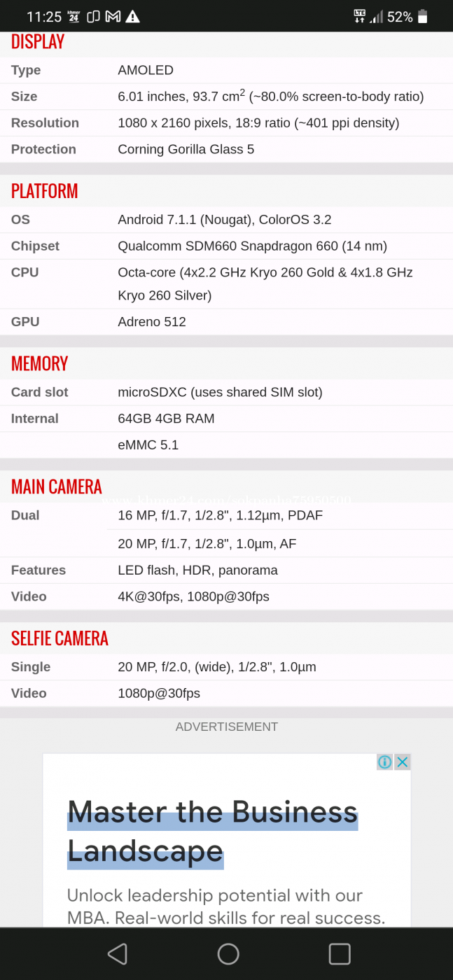The width and height of the screenshot is (453, 980).
Task: Tap the battery icon in status bar
Action: click(422, 17)
